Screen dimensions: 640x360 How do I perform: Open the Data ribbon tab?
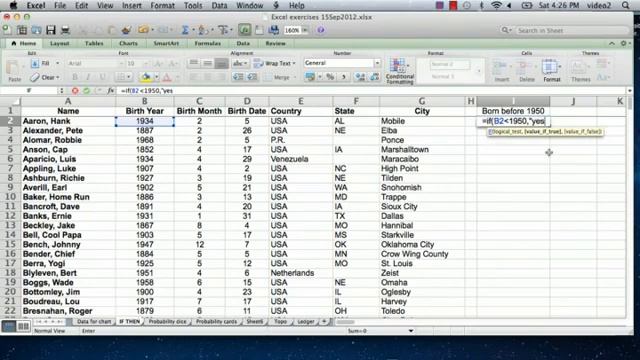(243, 43)
